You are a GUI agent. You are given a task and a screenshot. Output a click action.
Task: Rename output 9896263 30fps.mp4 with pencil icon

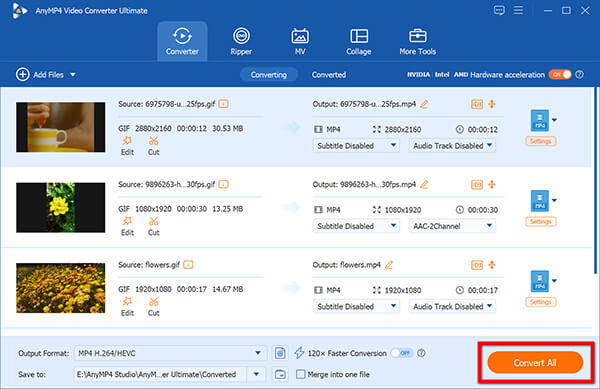tap(424, 184)
